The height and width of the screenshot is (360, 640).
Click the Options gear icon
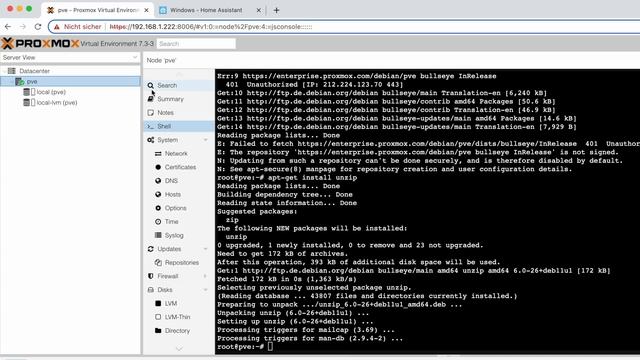tap(158, 208)
